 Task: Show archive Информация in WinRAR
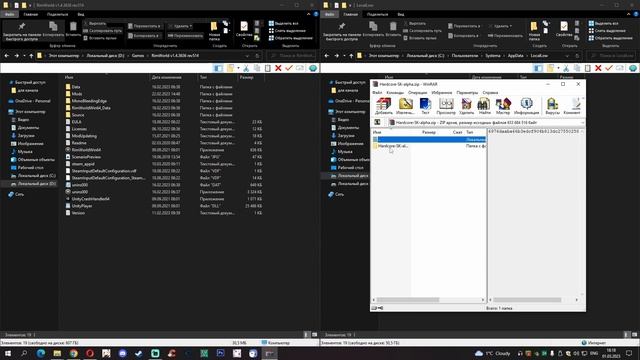[x=527, y=106]
